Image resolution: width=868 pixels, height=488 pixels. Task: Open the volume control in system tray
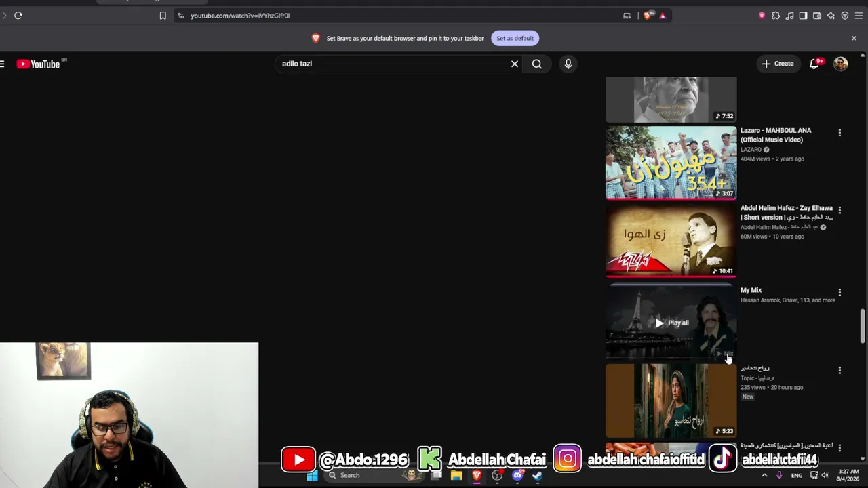[x=827, y=476]
